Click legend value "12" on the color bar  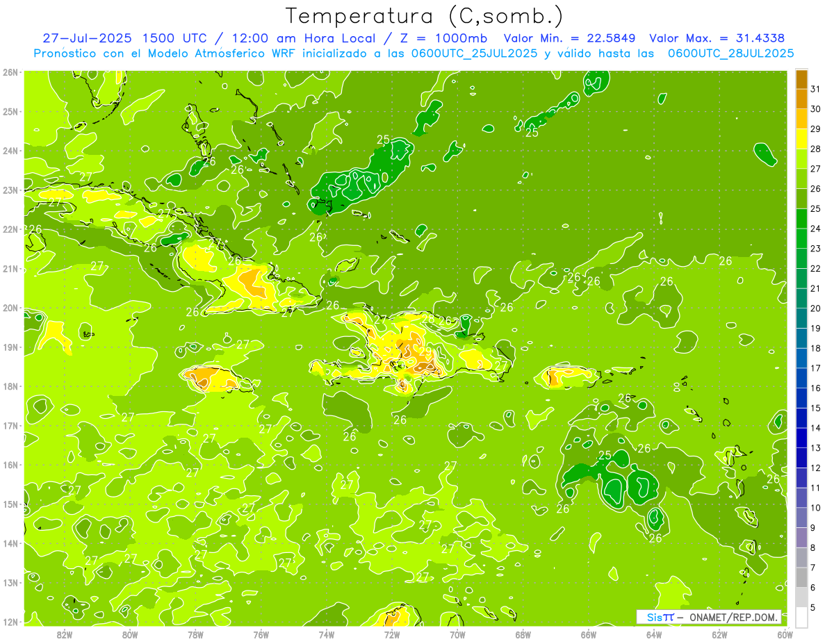pyautogui.click(x=816, y=468)
